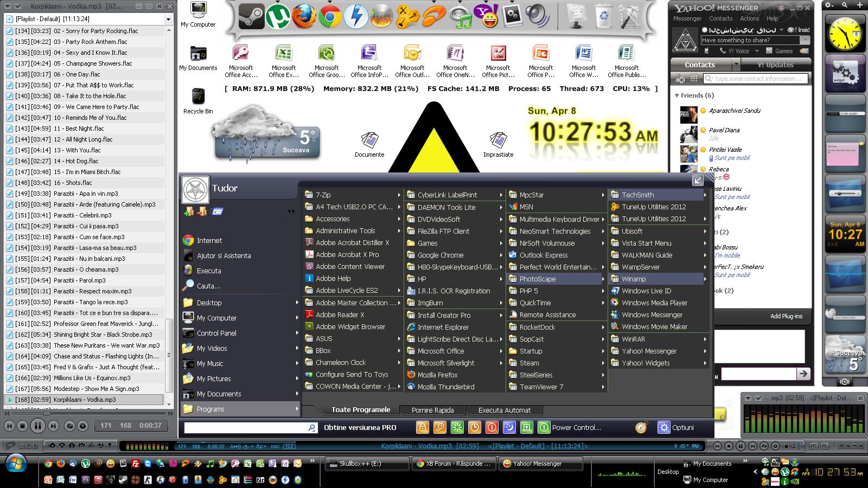Open the Actions menu in Yahoo Messenger
Screen dimensions: 868x488
[749, 18]
